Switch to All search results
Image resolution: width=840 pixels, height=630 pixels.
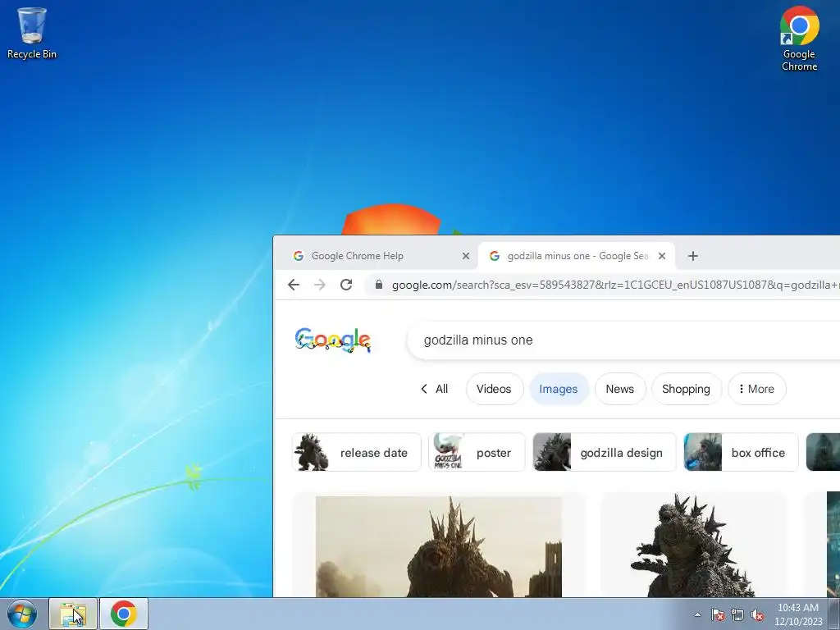coord(435,389)
